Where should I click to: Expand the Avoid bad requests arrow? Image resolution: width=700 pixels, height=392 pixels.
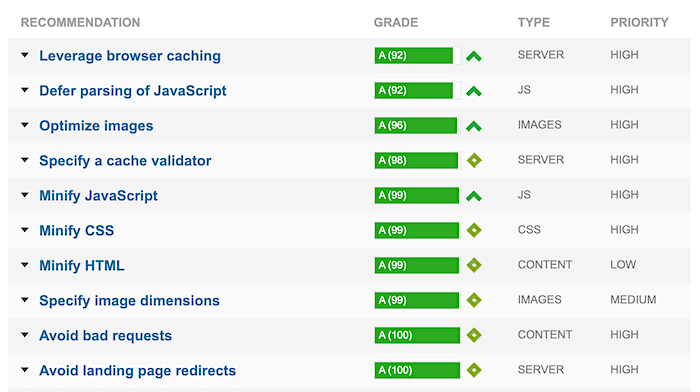pos(25,335)
